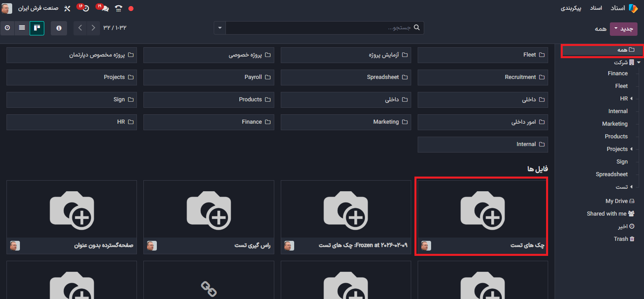644x299 pixels.
Task: Open chat messages with badge 19
Action: pos(104,8)
